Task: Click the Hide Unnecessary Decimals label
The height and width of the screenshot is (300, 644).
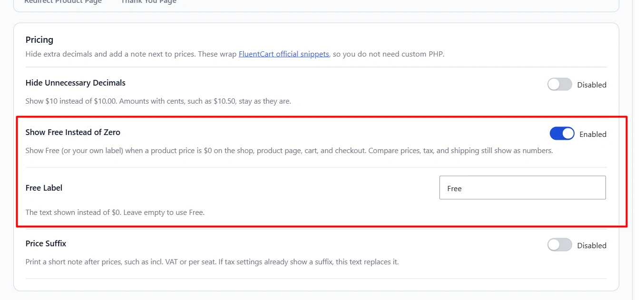Action: (x=76, y=83)
